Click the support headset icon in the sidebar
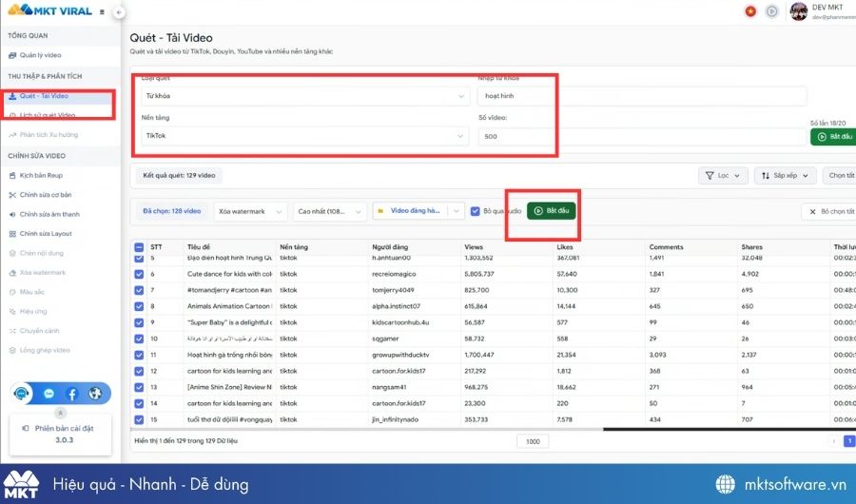The width and height of the screenshot is (856, 504). [x=21, y=393]
